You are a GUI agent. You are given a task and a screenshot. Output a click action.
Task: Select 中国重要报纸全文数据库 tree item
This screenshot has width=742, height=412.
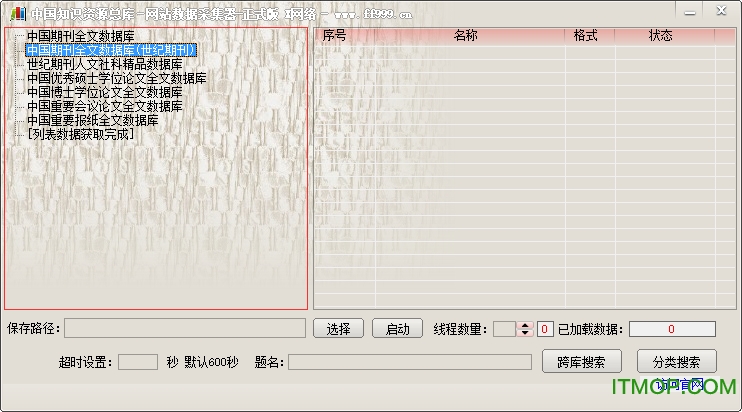pos(93,120)
